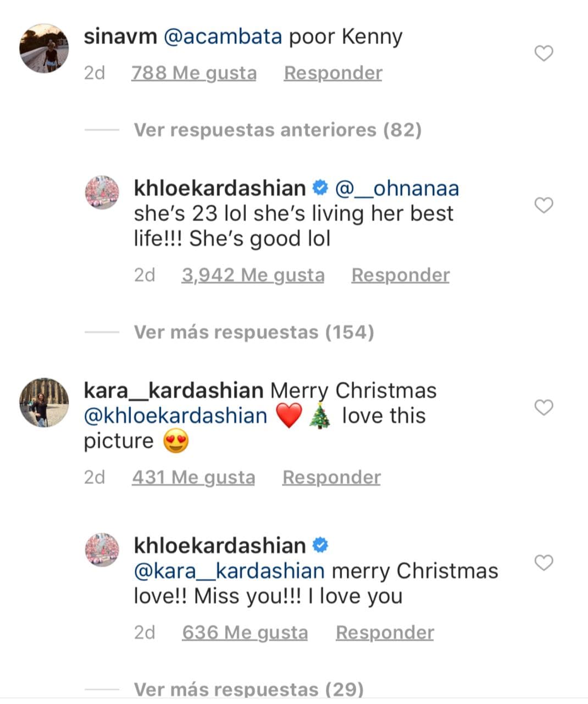This screenshot has height=704, width=588.
Task: Like Khloe's 'merry Christmas love' reply heart
Action: coord(543,563)
